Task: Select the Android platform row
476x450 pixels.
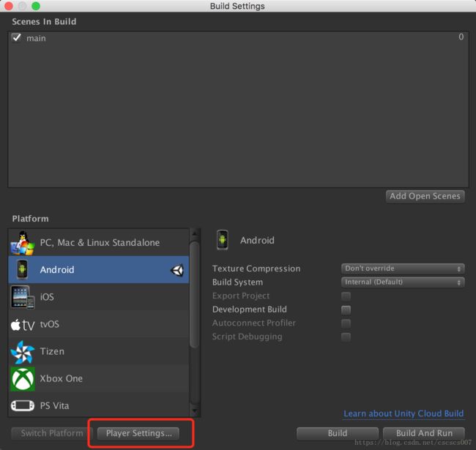Action: tap(99, 269)
